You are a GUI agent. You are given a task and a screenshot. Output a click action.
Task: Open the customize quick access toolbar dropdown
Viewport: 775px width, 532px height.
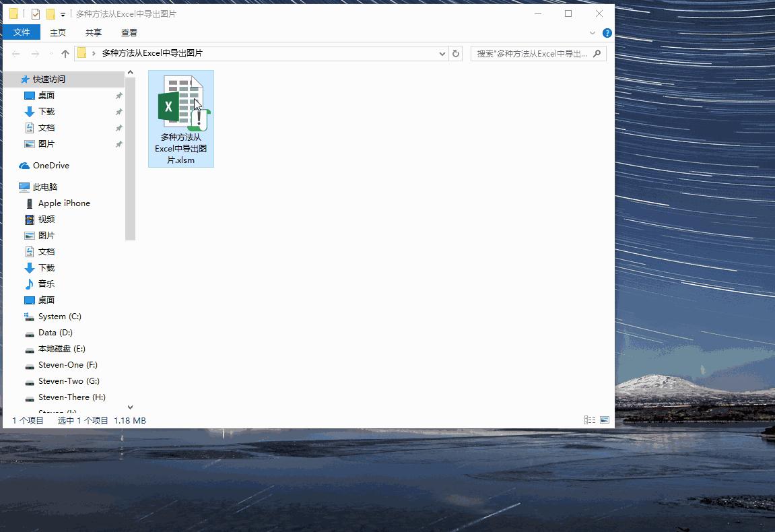coord(63,14)
